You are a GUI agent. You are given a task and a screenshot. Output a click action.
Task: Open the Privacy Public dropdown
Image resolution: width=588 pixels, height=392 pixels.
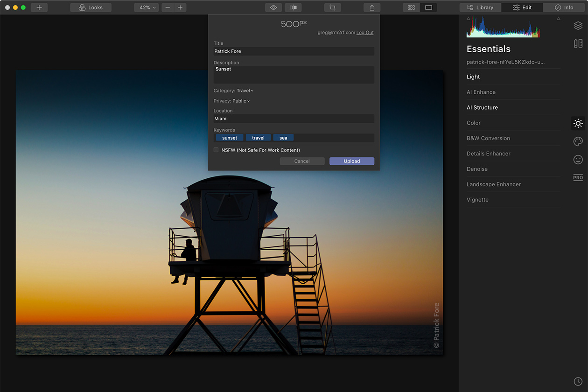point(241,101)
